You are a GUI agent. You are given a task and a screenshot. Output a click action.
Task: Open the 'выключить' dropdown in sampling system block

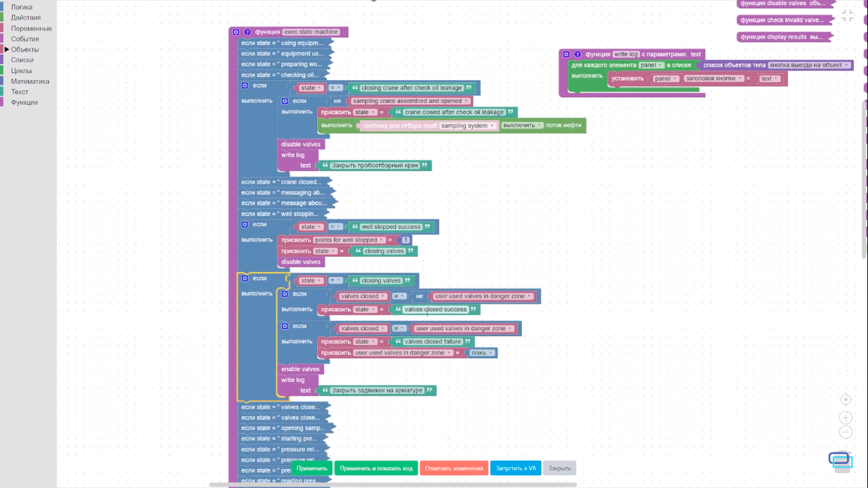click(522, 126)
